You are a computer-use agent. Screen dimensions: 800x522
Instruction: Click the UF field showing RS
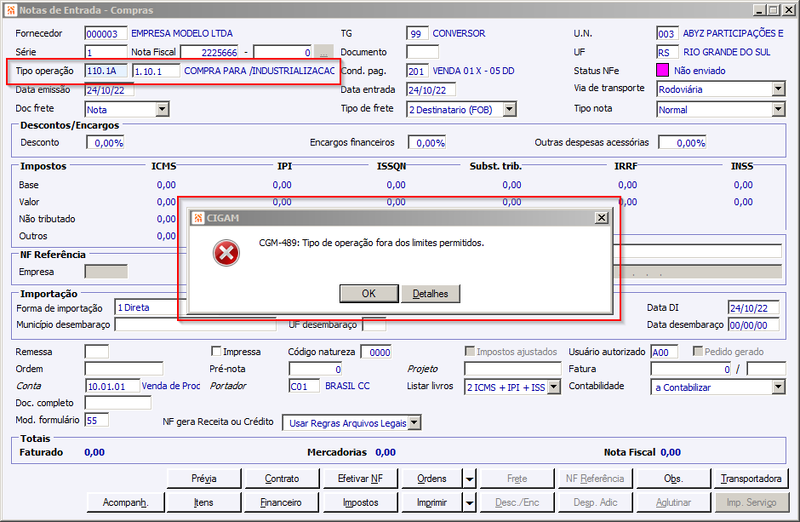[x=667, y=52]
